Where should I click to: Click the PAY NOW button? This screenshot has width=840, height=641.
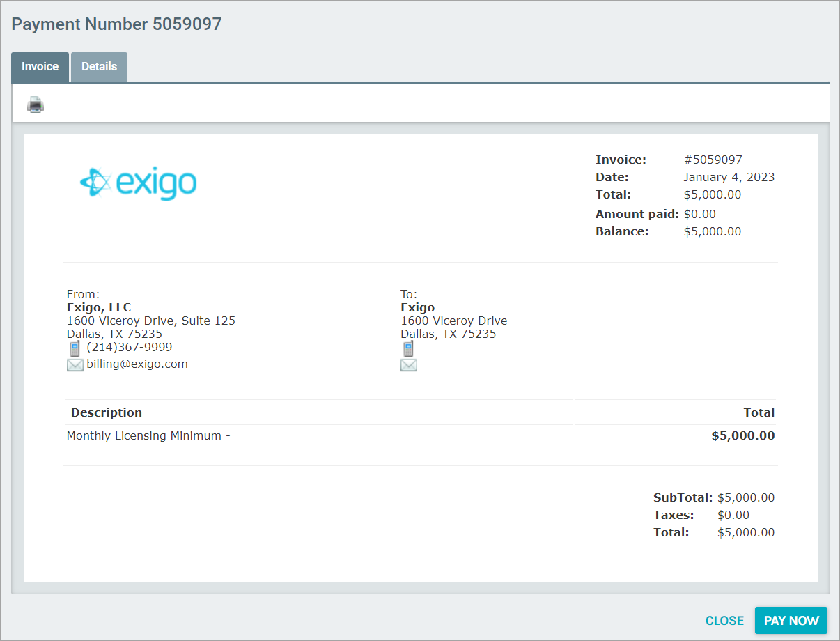791,621
